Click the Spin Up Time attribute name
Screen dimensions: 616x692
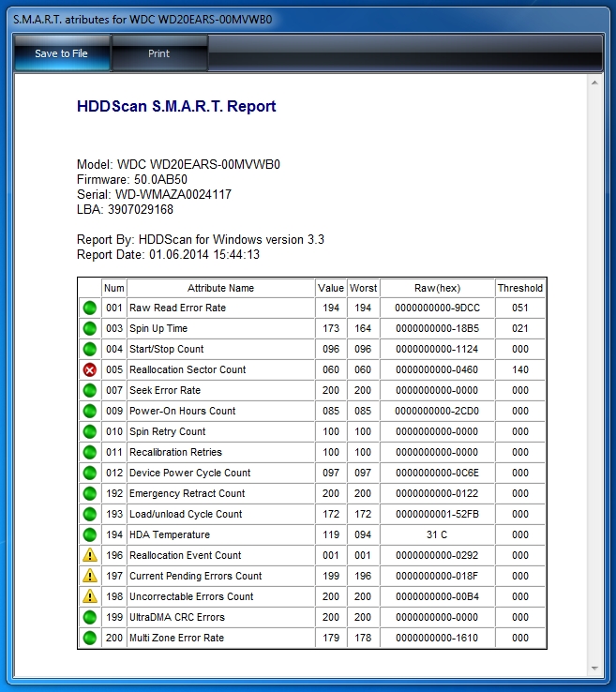click(x=158, y=328)
